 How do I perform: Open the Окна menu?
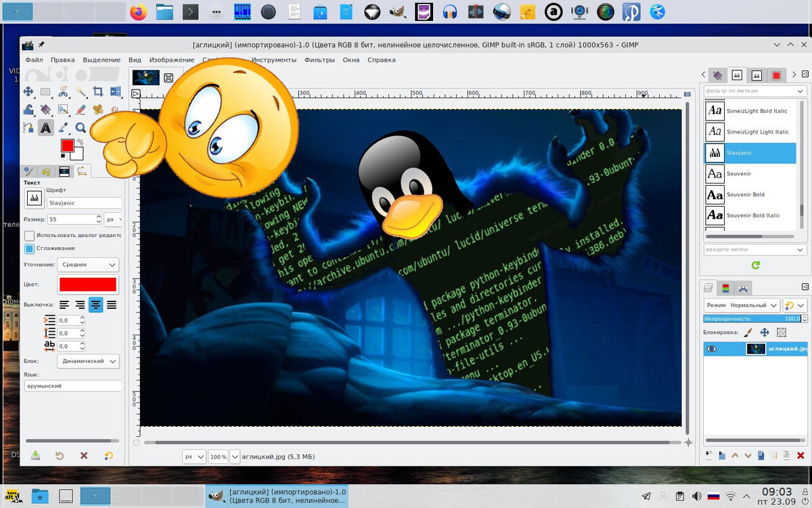[x=351, y=60]
